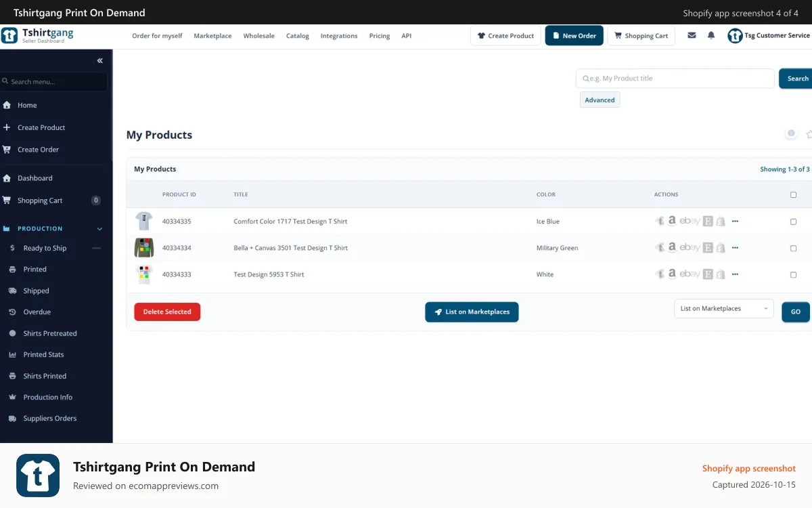
Task: Click Tshirtgang listing icon for product 40334335
Action: tap(660, 221)
